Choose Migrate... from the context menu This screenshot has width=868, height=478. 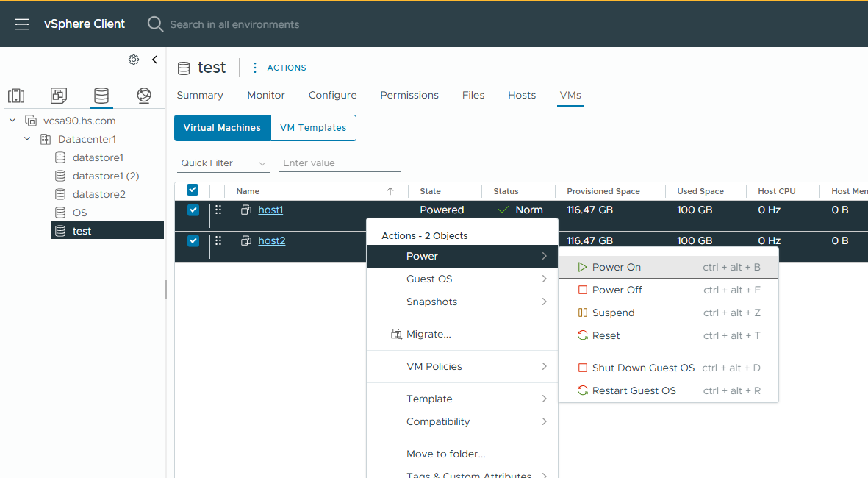[462, 334]
